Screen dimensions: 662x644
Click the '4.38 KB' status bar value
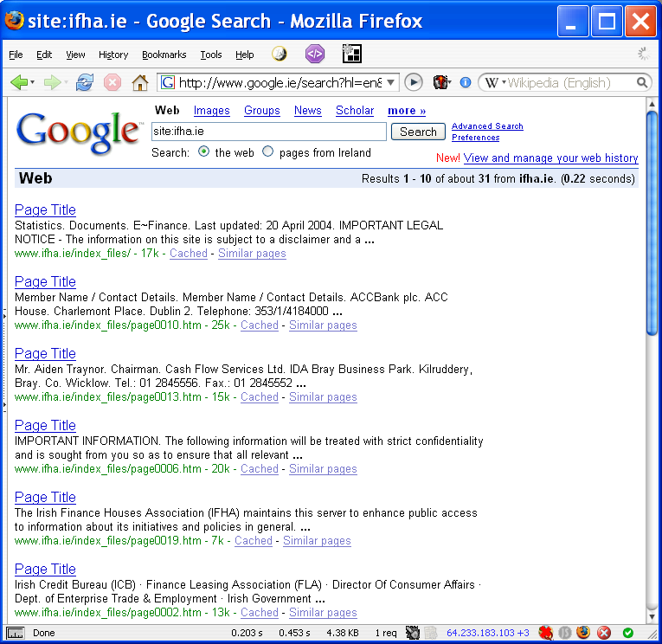343,633
